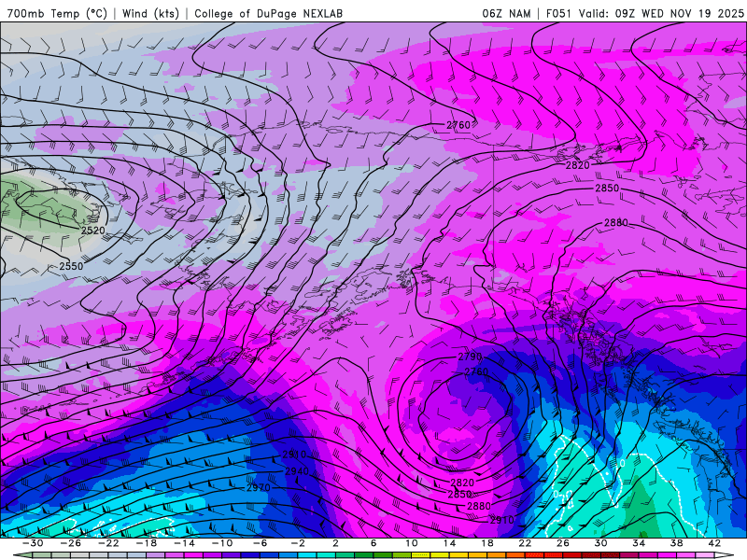This screenshot has width=747, height=560.
Task: Click the 2970 height contour label
Action: (259, 488)
